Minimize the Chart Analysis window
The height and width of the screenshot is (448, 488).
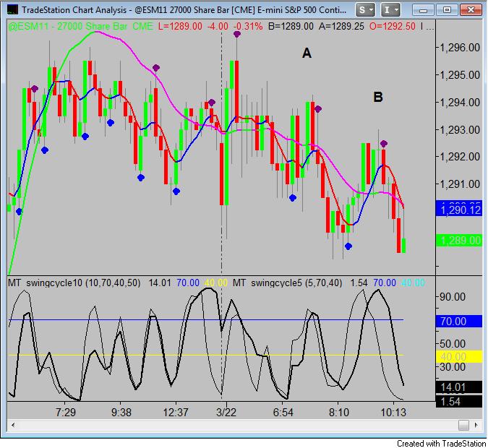pyautogui.click(x=423, y=10)
